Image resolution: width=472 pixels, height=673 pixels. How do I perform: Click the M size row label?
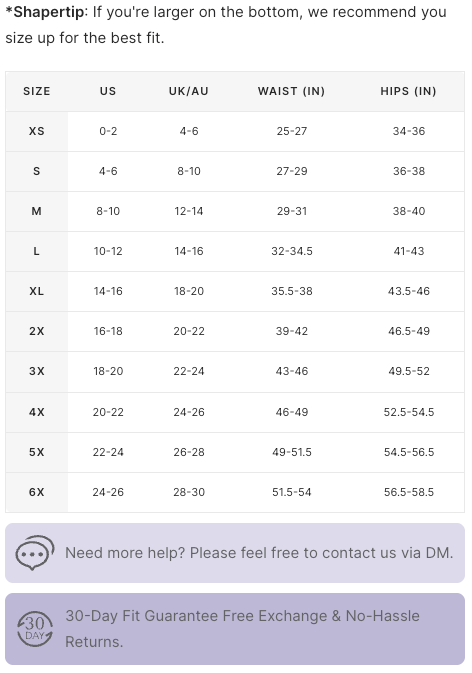tap(36, 211)
